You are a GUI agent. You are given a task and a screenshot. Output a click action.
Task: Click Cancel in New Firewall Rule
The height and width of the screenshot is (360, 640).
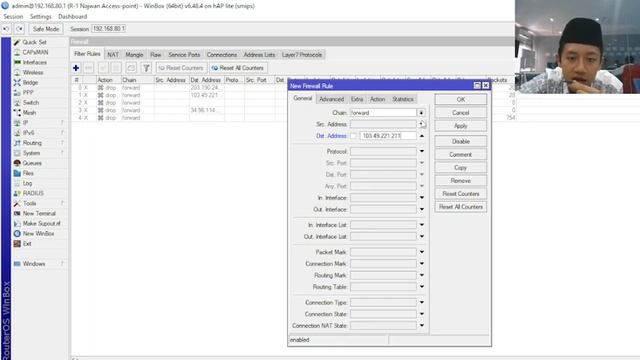click(460, 113)
